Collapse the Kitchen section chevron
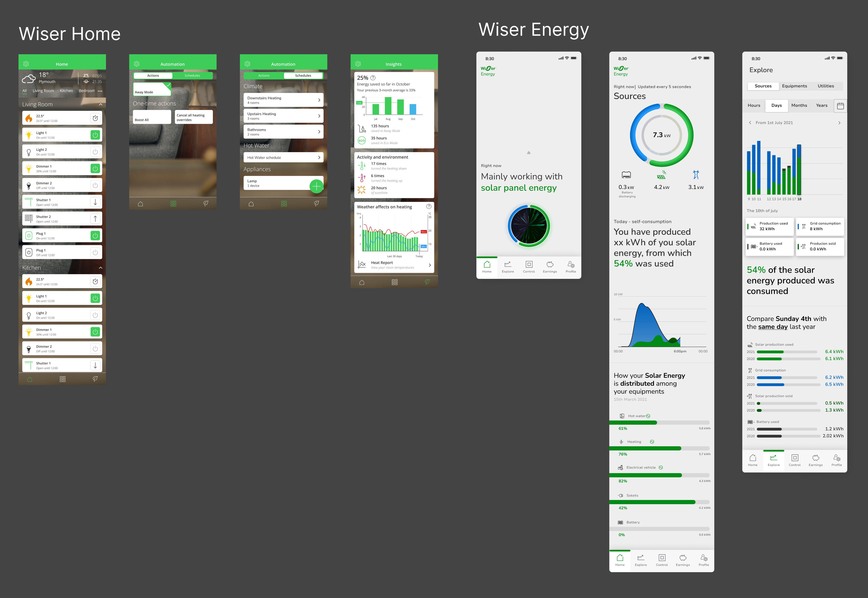This screenshot has width=868, height=598. pyautogui.click(x=100, y=268)
